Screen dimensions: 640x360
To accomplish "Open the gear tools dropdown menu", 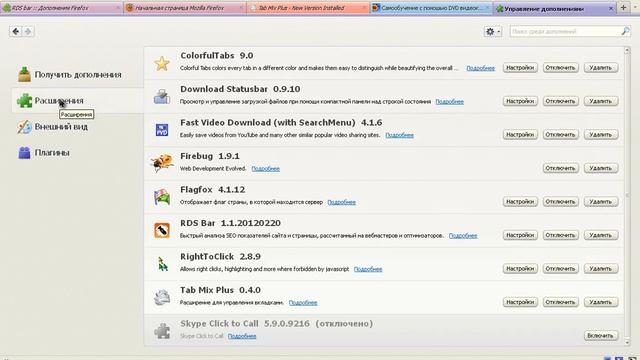I will coord(493,31).
